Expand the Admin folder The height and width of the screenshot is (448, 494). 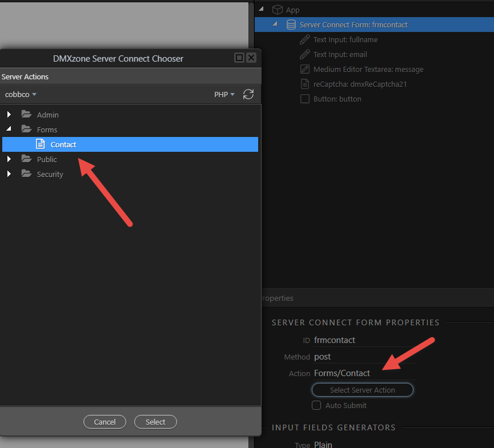click(x=9, y=114)
